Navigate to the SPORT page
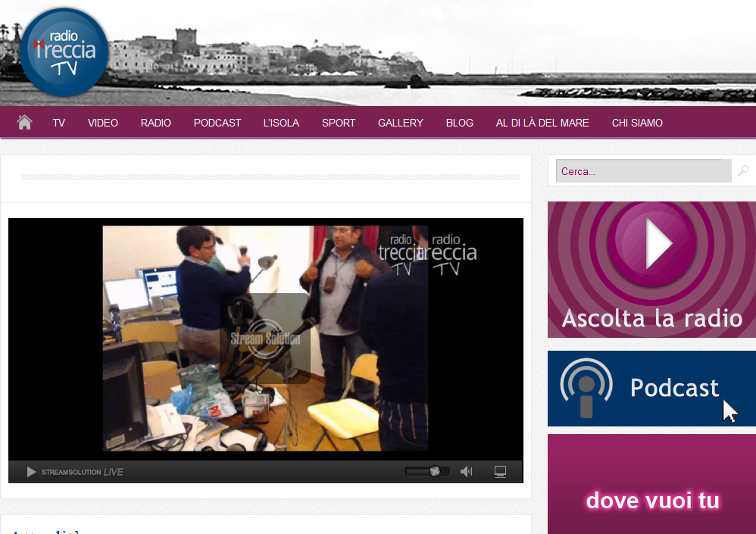The image size is (756, 534). [x=339, y=123]
